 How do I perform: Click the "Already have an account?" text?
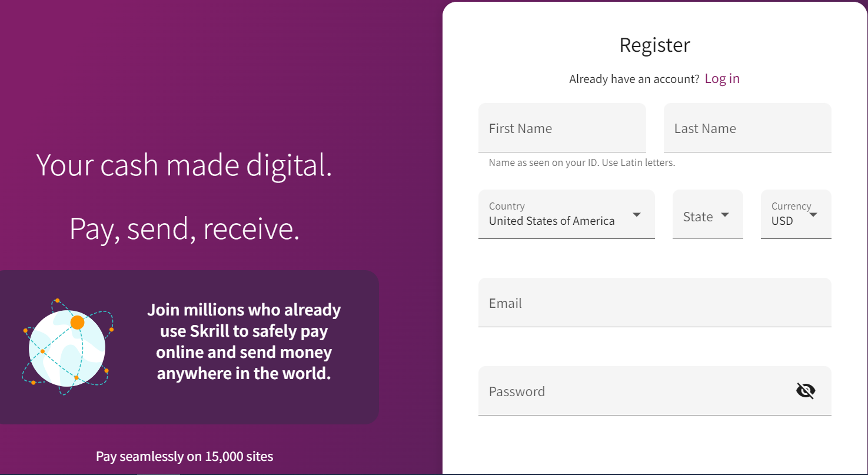click(634, 79)
